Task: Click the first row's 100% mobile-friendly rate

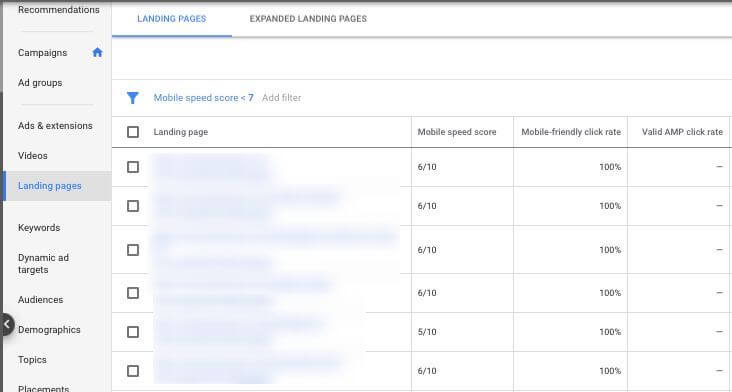Action: 610,167
